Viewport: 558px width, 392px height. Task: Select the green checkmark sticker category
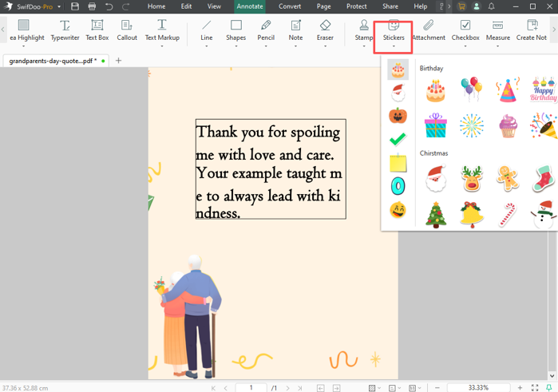[x=398, y=139]
